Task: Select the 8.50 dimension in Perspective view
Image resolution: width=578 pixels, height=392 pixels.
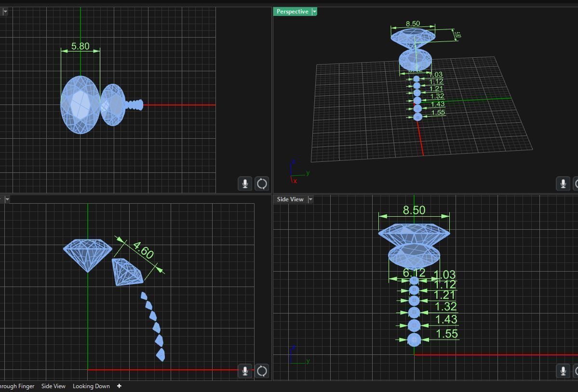Action: [413, 24]
